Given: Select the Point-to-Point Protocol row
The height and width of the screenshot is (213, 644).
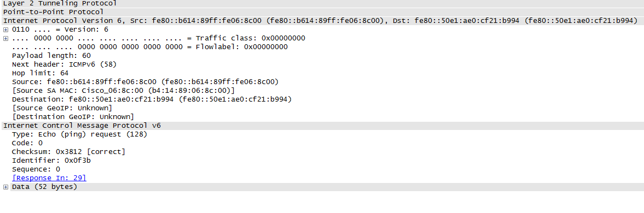Looking at the screenshot, I should pyautogui.click(x=322, y=12).
